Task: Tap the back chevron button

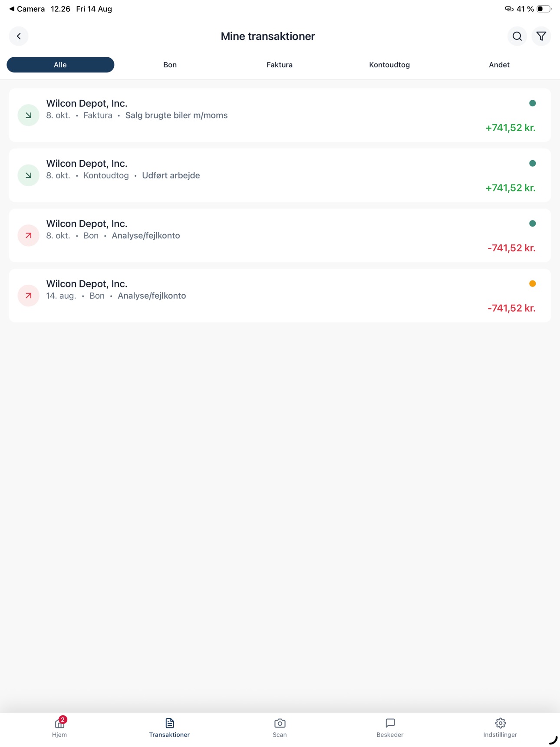Action: (x=19, y=36)
